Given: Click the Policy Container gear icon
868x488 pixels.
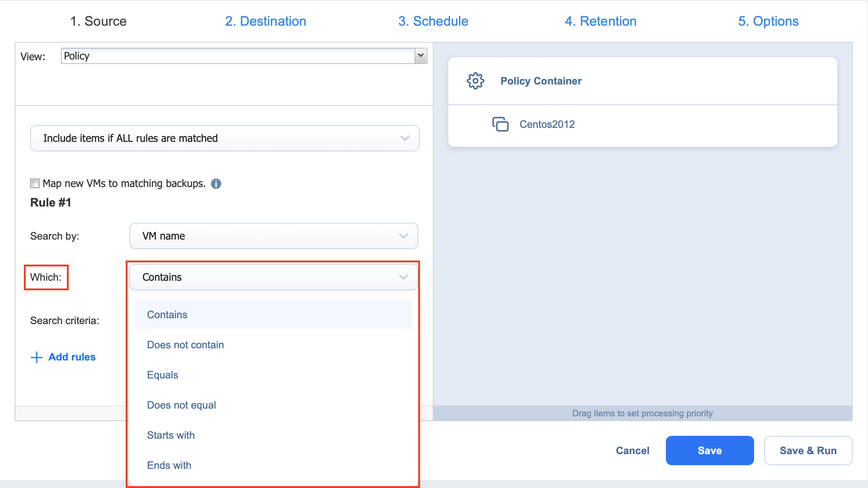Looking at the screenshot, I should click(475, 81).
